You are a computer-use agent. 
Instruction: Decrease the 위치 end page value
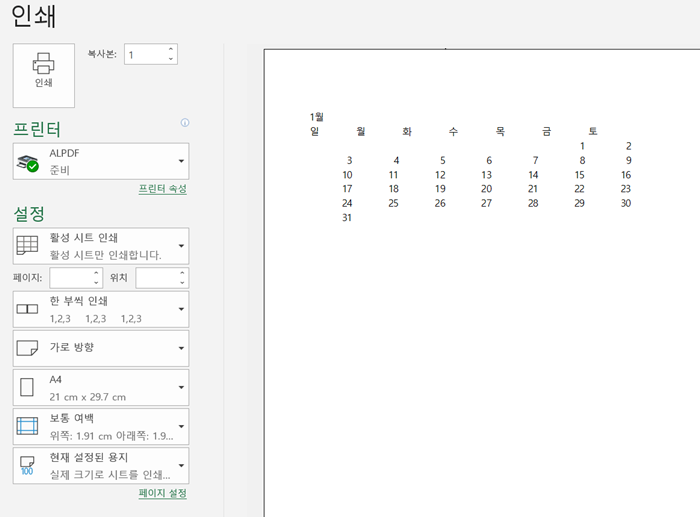click(182, 283)
